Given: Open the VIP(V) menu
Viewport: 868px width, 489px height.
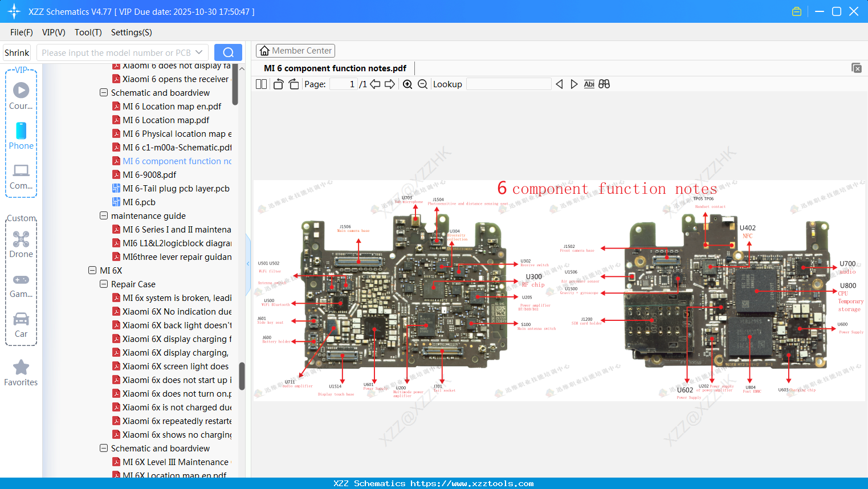Looking at the screenshot, I should tap(54, 32).
